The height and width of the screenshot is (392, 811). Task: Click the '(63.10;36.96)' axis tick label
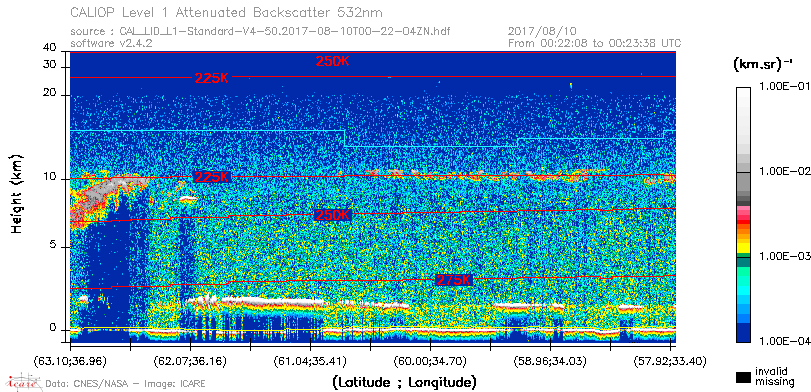(x=71, y=360)
